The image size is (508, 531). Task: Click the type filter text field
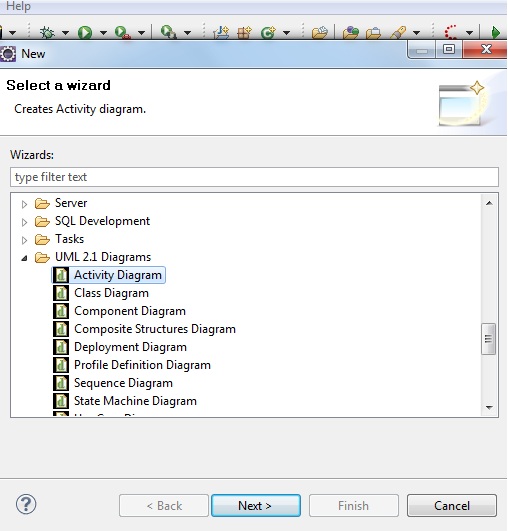pyautogui.click(x=254, y=177)
